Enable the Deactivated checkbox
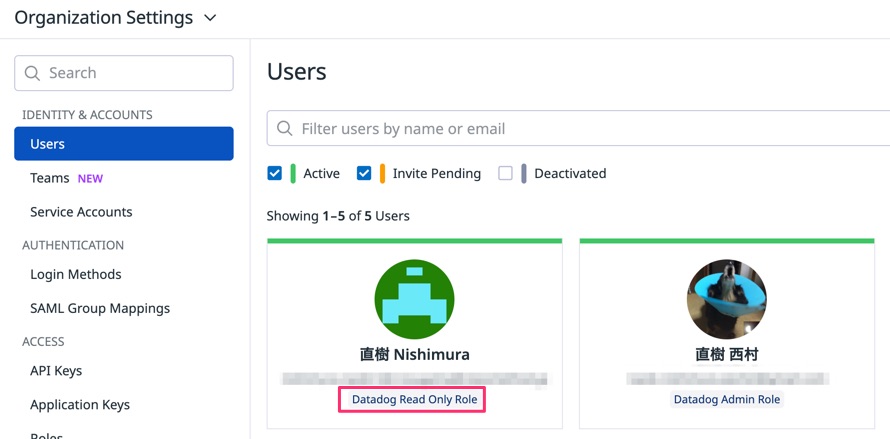The width and height of the screenshot is (890, 439). pyautogui.click(x=505, y=173)
